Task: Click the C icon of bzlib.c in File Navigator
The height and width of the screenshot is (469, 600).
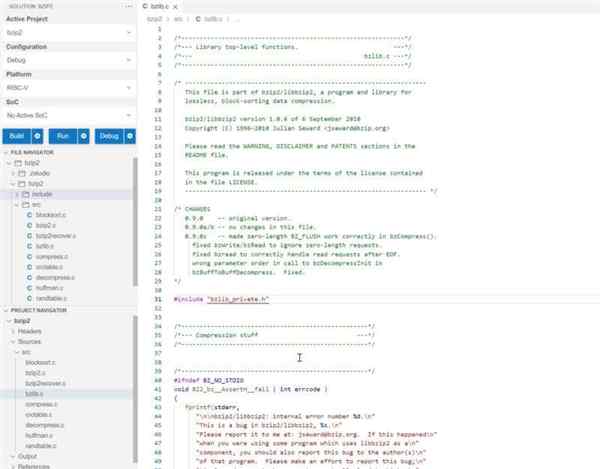Action: [29, 246]
